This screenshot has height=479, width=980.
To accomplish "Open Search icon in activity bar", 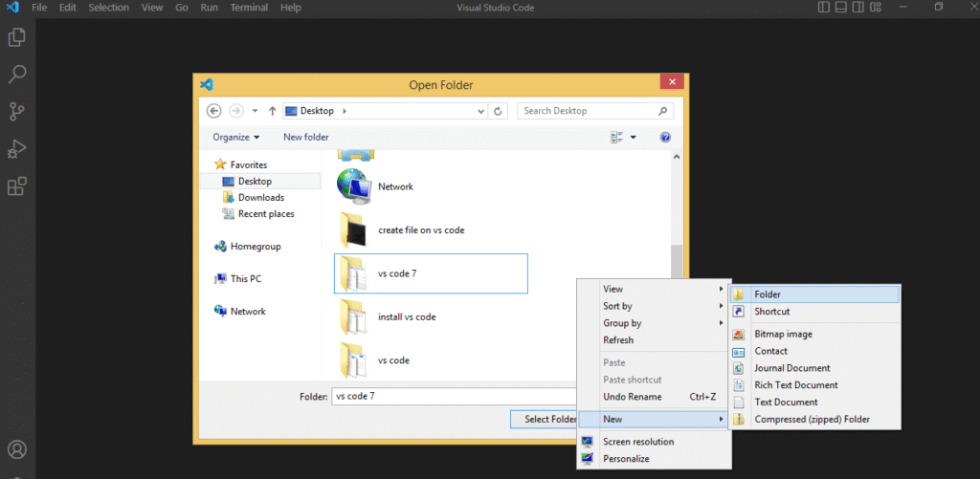I will point(17,75).
